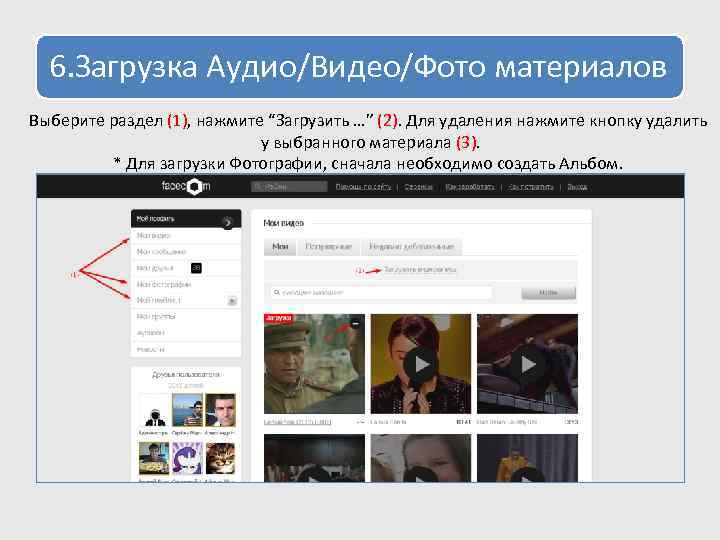Viewport: 720px width, 540px height.
Task: Click into the video search input
Action: click(x=381, y=292)
